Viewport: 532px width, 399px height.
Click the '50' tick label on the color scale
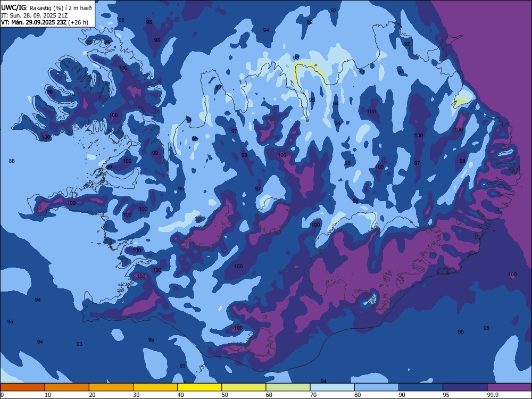pos(225,395)
